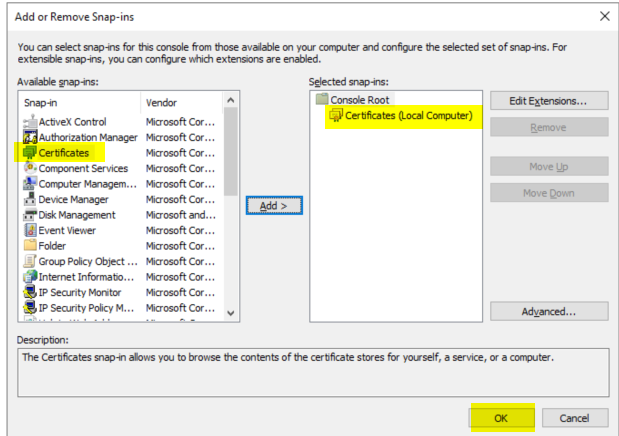The height and width of the screenshot is (436, 619).
Task: Select the ActiveX Control snap-in icon
Action: pyautogui.click(x=30, y=122)
